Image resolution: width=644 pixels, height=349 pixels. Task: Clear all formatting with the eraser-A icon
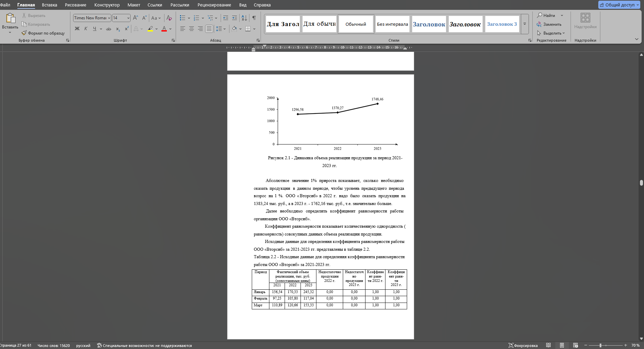169,18
